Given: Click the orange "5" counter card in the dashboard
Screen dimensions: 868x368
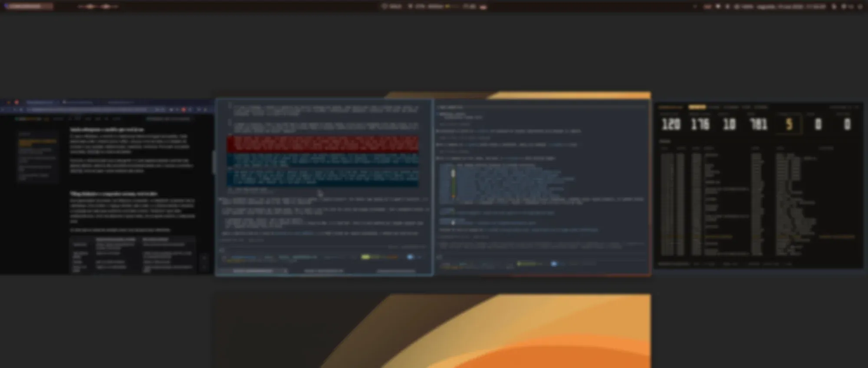Looking at the screenshot, I should [789, 124].
